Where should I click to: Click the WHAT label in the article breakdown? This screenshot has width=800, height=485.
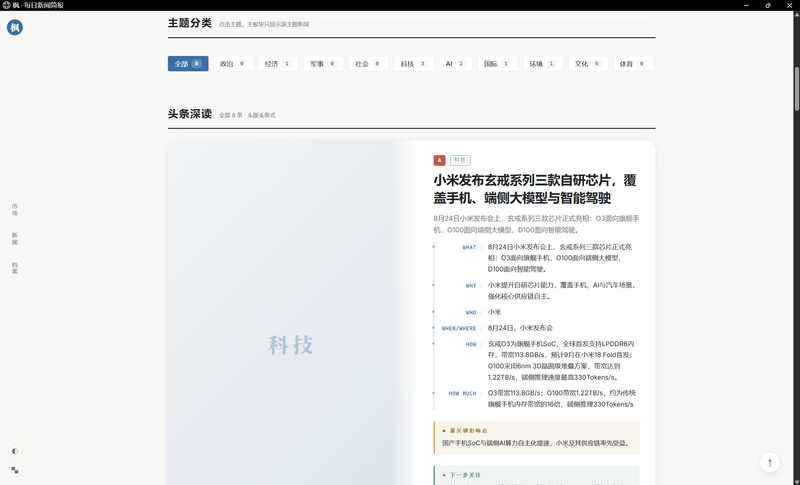(x=469, y=247)
